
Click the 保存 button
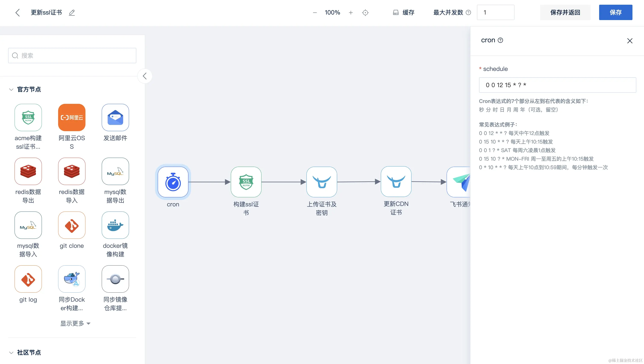[x=616, y=13]
